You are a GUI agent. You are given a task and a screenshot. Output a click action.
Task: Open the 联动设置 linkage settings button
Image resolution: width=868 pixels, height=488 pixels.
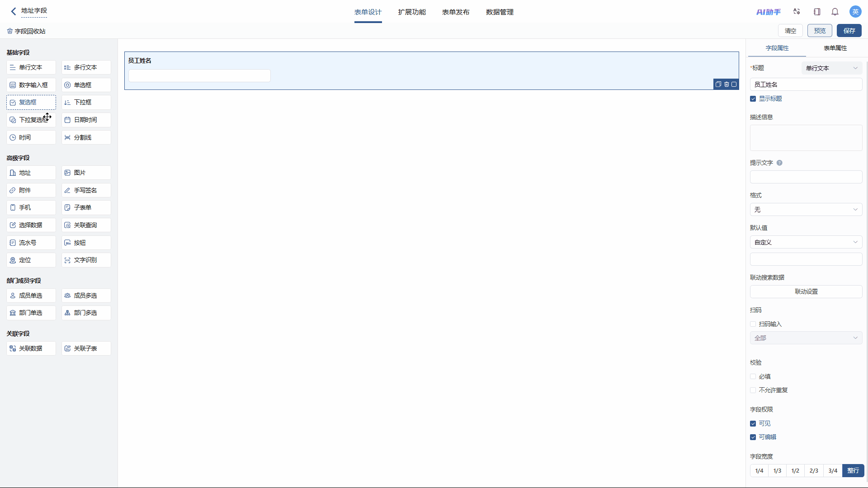tap(806, 291)
